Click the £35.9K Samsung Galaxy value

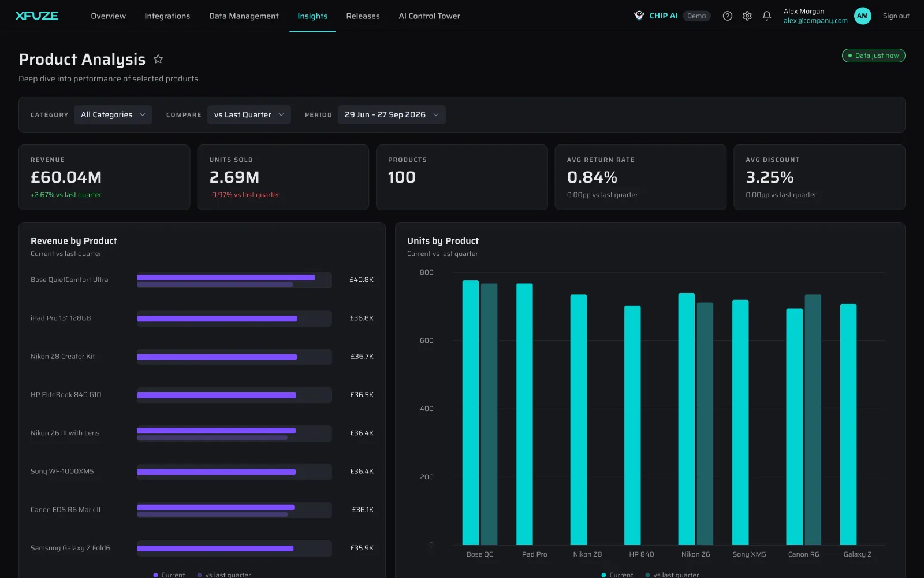tap(362, 548)
